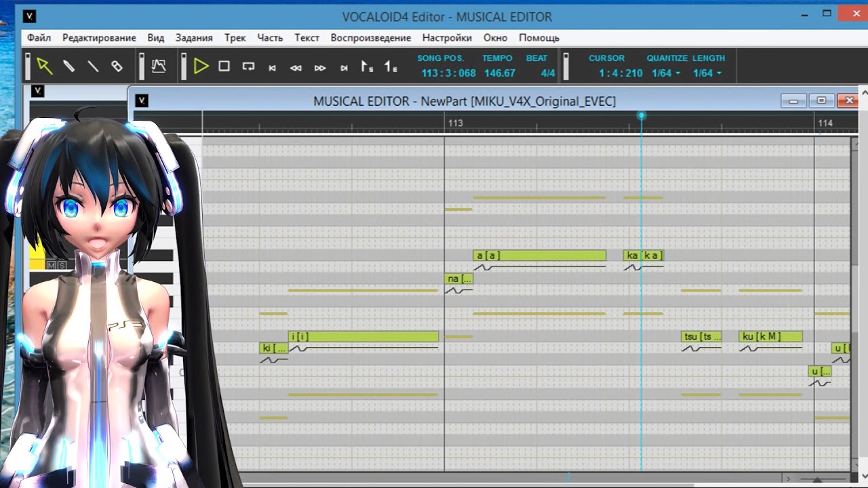The width and height of the screenshot is (868, 488).
Task: Select the note 'ka [ k a ]'
Action: coord(643,256)
